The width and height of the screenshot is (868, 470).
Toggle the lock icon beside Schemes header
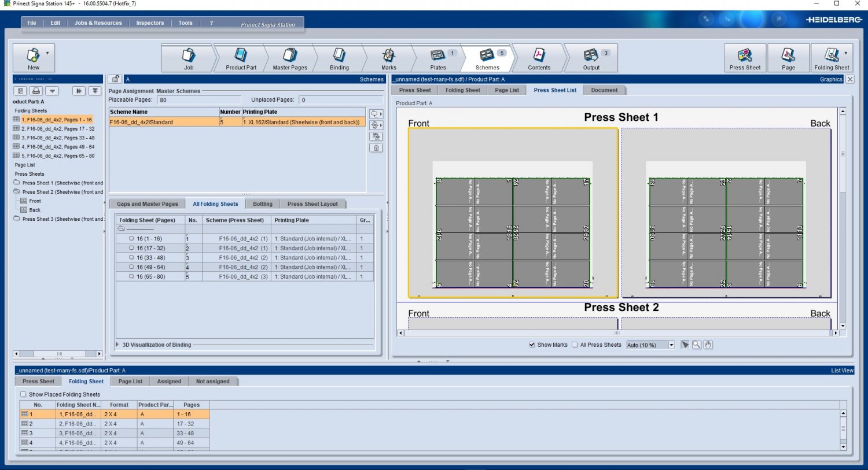click(115, 79)
